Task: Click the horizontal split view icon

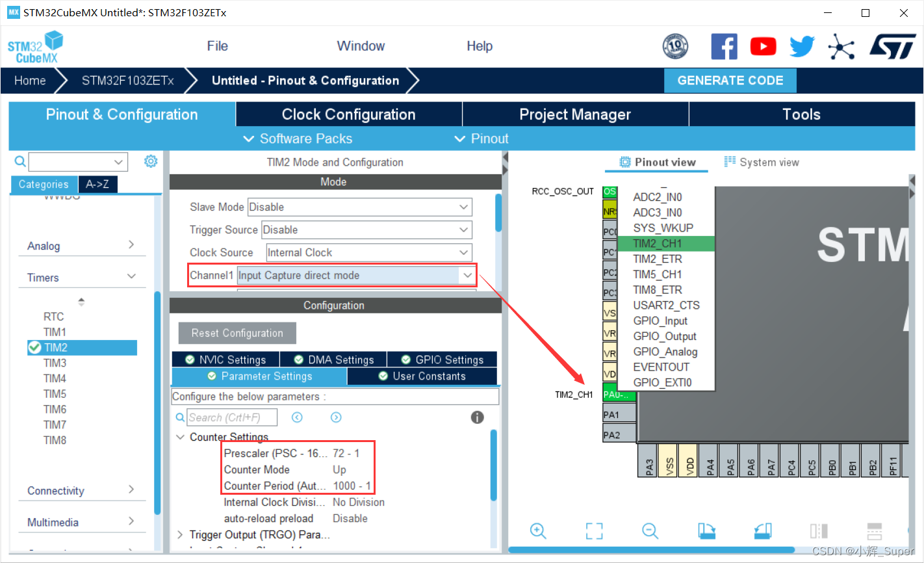Action: [x=875, y=530]
